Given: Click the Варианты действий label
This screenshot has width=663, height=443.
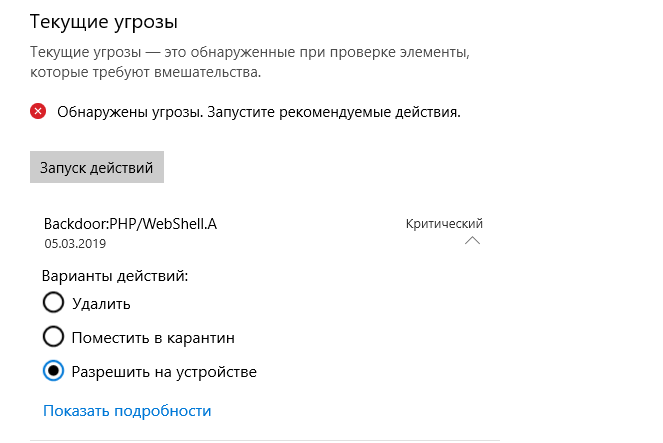Looking at the screenshot, I should click(x=115, y=275).
